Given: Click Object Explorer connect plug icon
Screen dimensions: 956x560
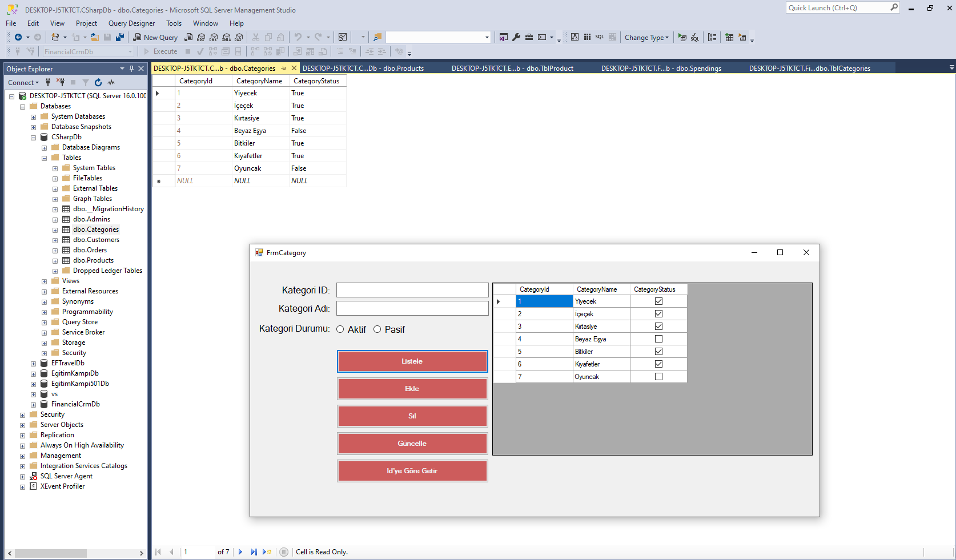Looking at the screenshot, I should click(x=48, y=82).
